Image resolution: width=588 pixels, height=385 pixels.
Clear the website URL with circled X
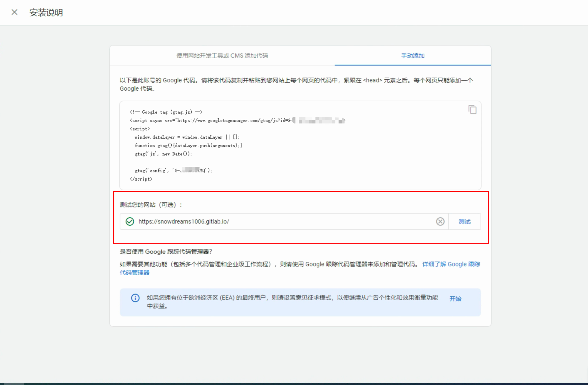pos(440,221)
